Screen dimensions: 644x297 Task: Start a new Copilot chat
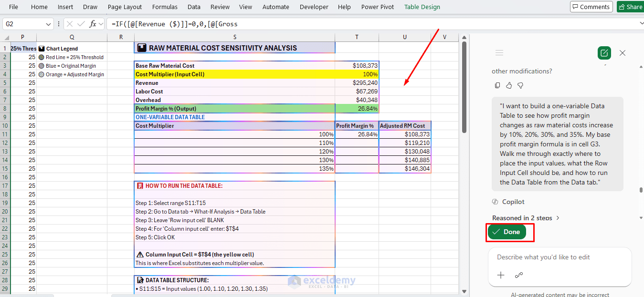pos(604,53)
